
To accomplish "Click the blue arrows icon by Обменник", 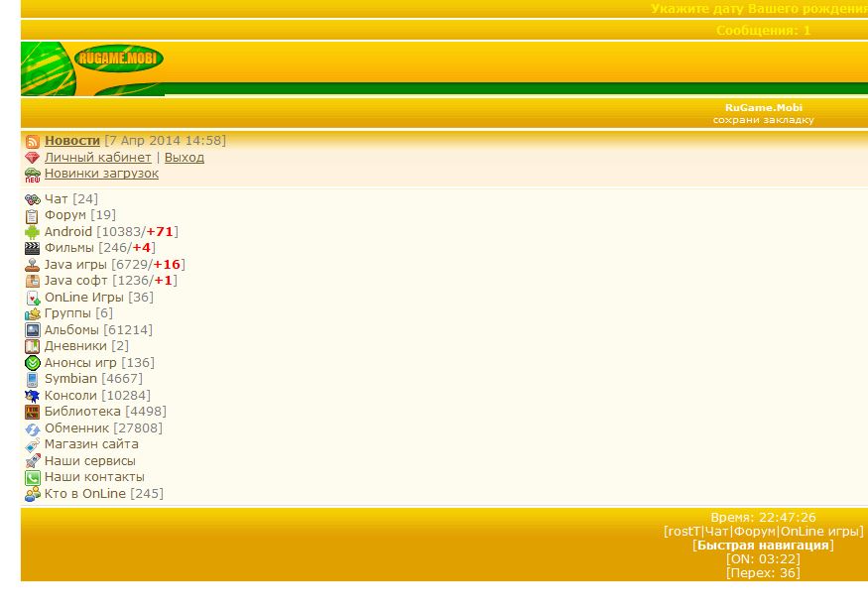I will coord(33,428).
